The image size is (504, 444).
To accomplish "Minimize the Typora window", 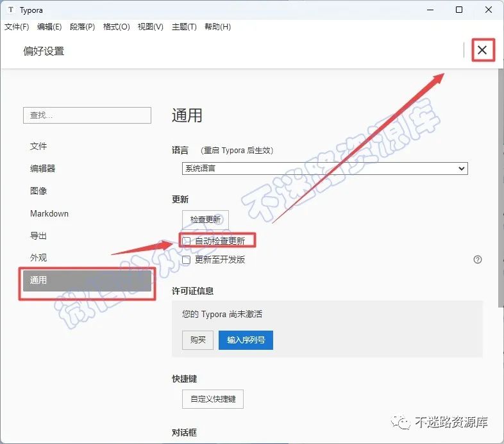I will pyautogui.click(x=430, y=10).
